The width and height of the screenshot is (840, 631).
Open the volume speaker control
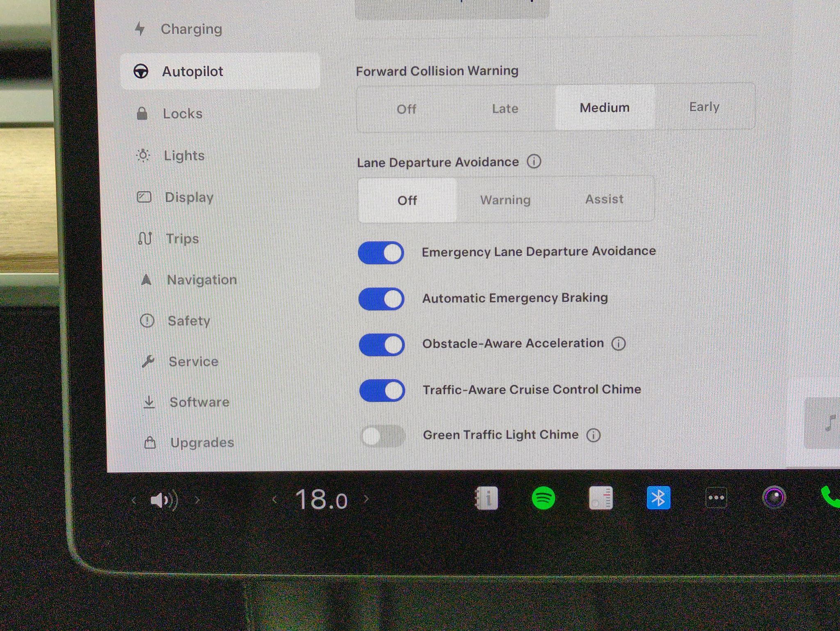[x=164, y=500]
